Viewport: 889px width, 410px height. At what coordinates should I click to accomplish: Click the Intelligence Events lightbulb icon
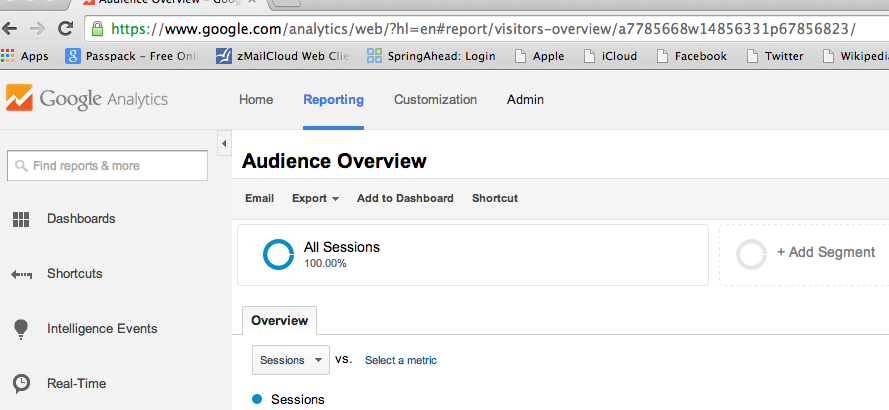pos(21,329)
